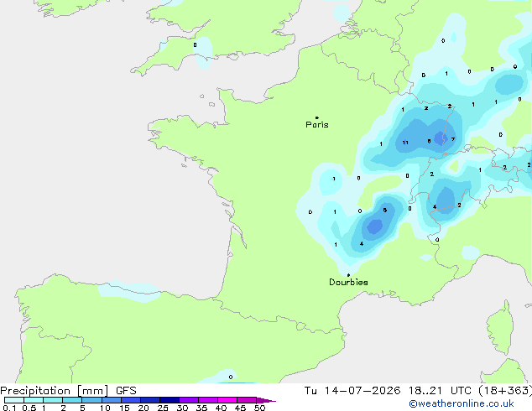
Task: Click the "Precipitation [mm]" title text
Action: [x=55, y=391]
